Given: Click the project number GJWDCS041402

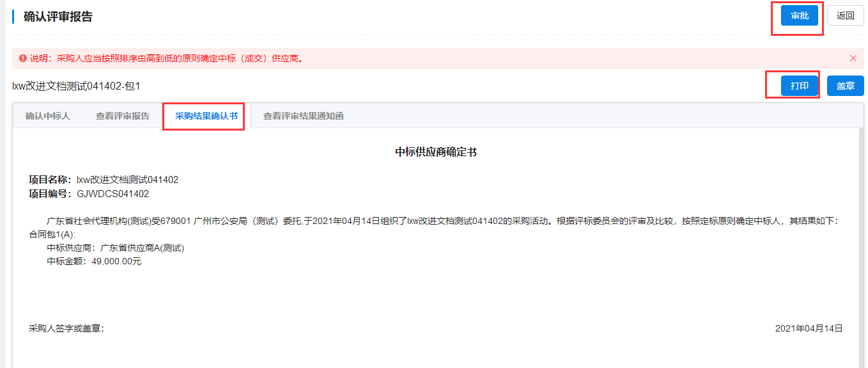Looking at the screenshot, I should click(x=112, y=193).
